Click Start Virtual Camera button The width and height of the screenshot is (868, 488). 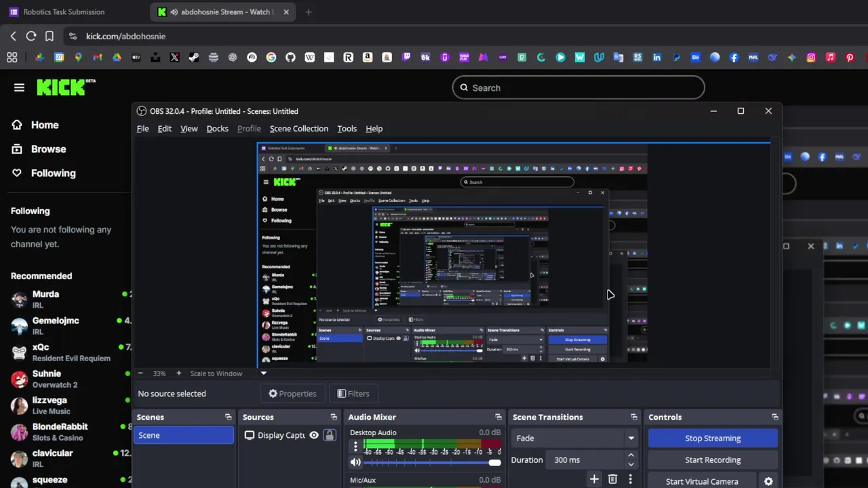point(702,481)
